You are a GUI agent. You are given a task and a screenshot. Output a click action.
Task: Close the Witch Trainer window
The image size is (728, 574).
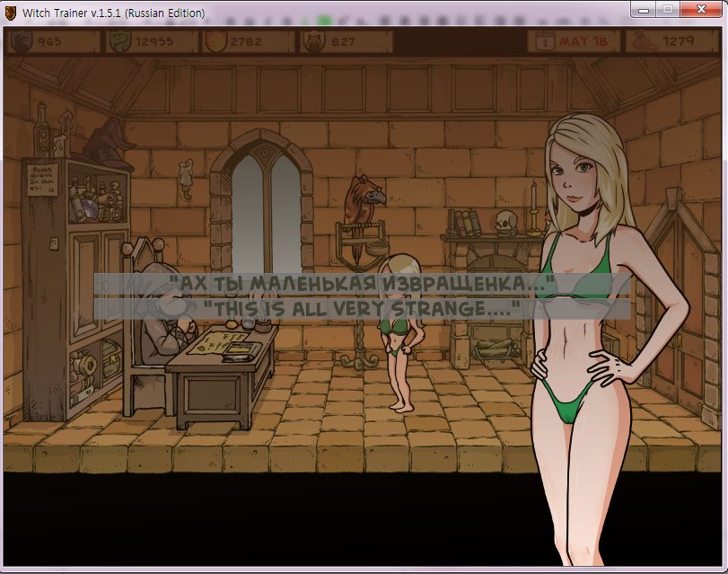[x=701, y=10]
